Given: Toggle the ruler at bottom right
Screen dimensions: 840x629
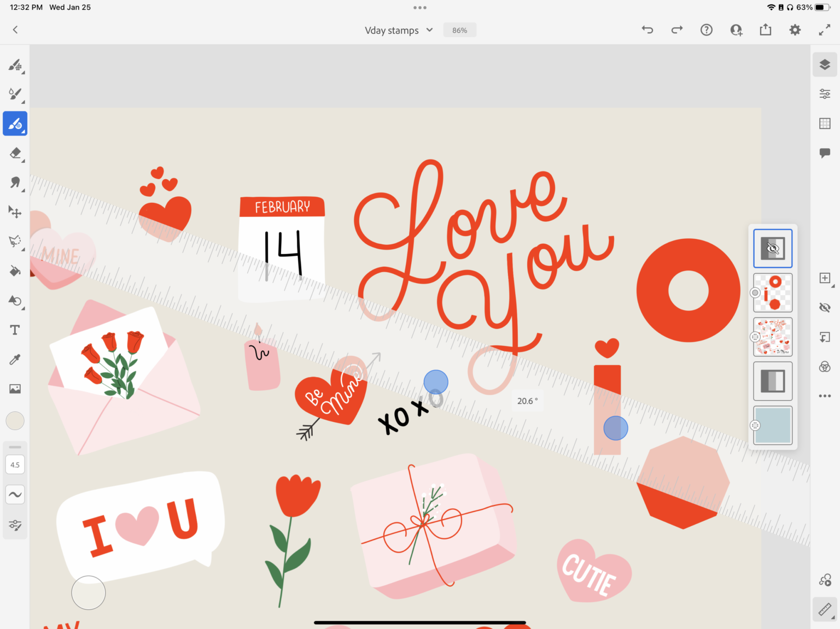Looking at the screenshot, I should [825, 609].
